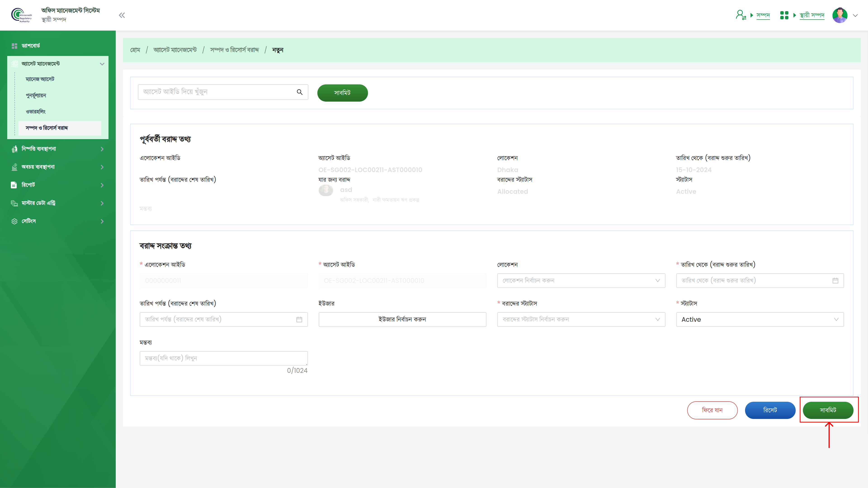Viewport: 868px width, 488px height.
Task: Click the Microcredit Regulatory Authority logo
Action: 21,15
